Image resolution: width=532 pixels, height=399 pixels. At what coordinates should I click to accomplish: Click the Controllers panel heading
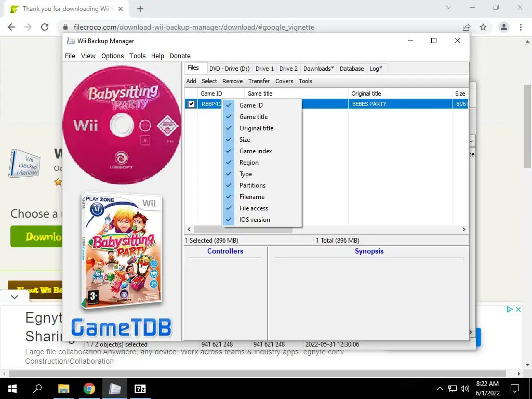(x=225, y=251)
